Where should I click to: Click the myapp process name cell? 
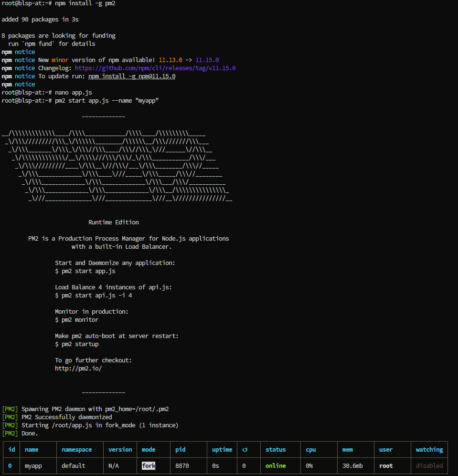click(33, 465)
